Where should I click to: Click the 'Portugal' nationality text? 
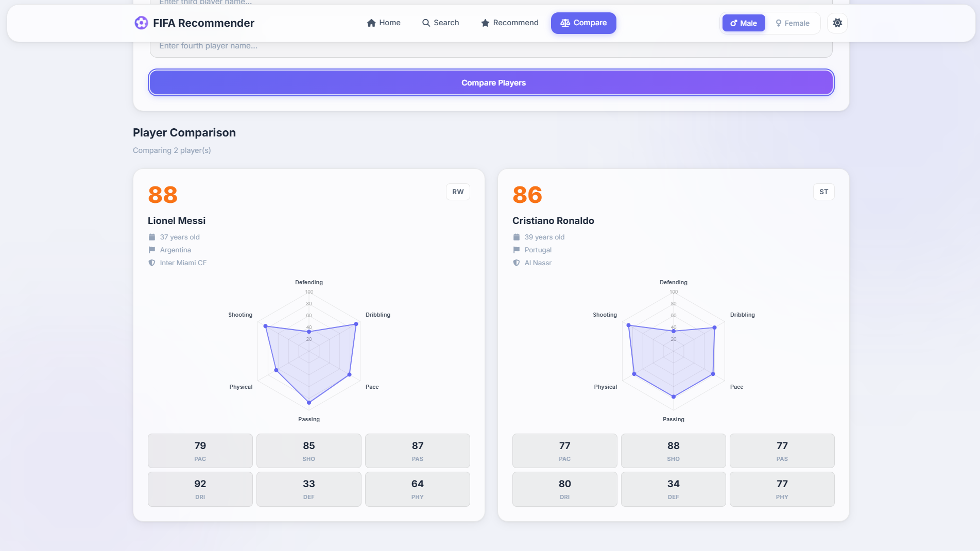[x=538, y=250]
